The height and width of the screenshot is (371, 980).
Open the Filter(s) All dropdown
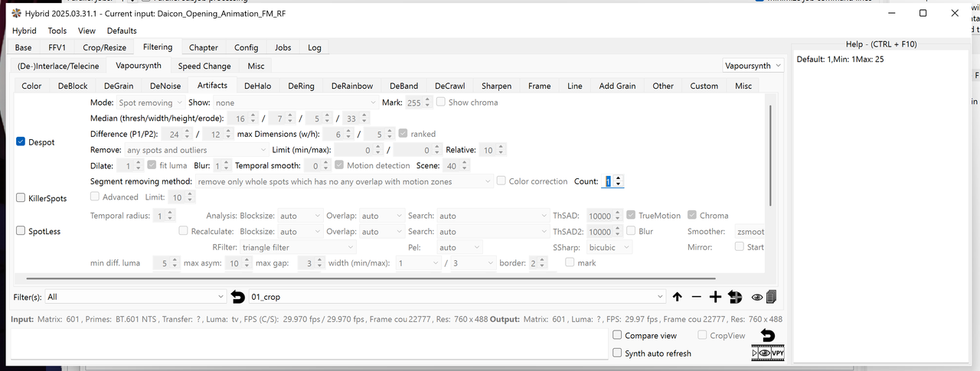point(136,297)
